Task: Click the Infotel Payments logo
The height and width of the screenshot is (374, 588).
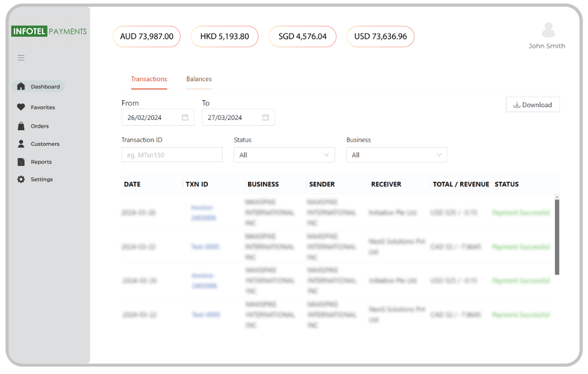Action: click(49, 31)
